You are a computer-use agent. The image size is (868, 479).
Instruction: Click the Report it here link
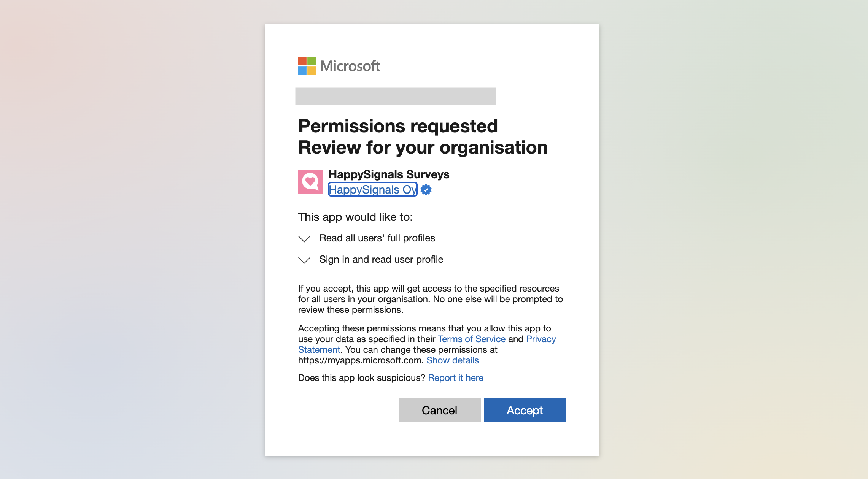point(455,377)
